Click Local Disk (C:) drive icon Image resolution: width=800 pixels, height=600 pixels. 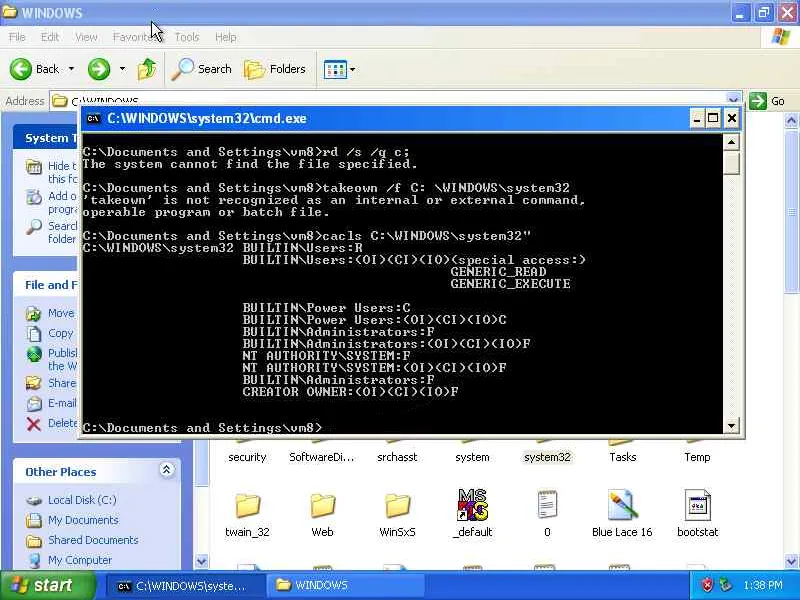coord(34,501)
